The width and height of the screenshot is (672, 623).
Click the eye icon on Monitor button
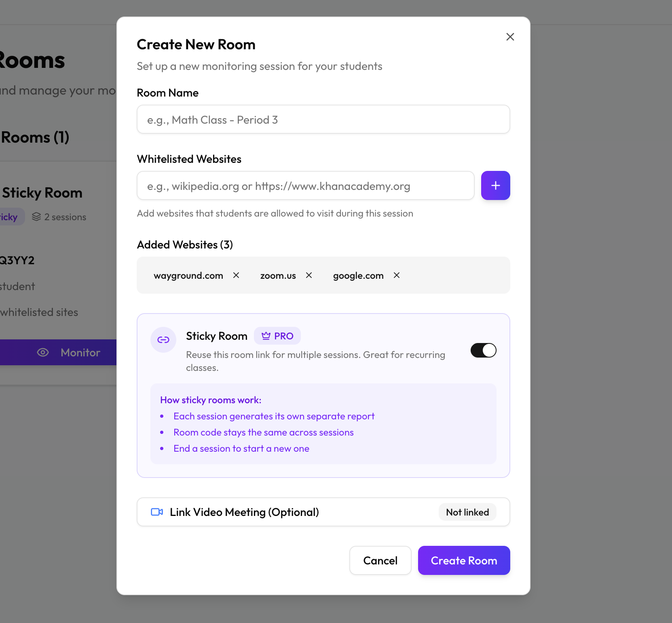point(43,352)
